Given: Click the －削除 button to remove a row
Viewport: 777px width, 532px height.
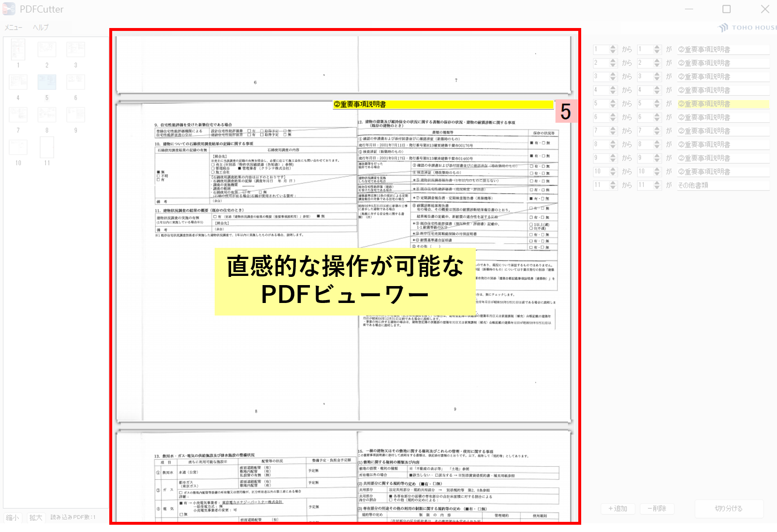Looking at the screenshot, I should [657, 508].
